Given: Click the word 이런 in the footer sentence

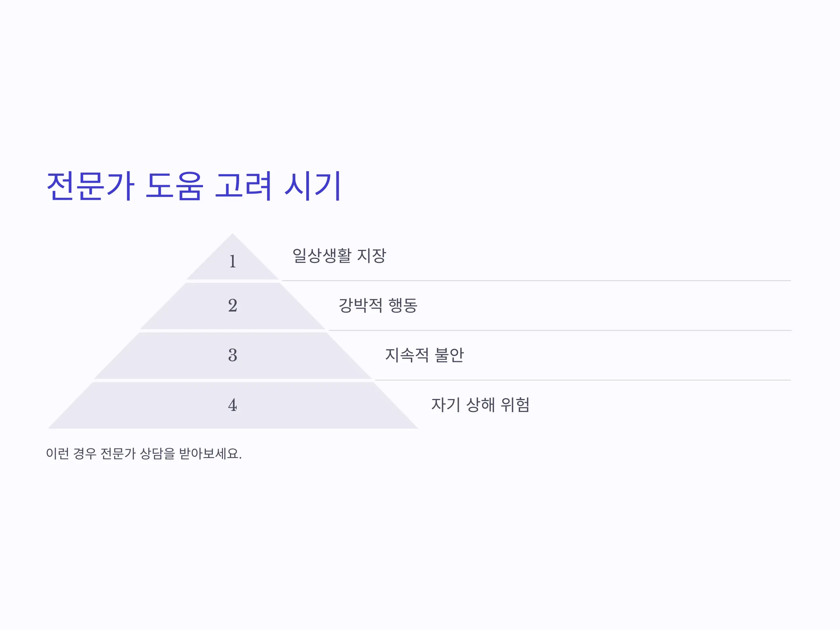Looking at the screenshot, I should pos(58,453).
